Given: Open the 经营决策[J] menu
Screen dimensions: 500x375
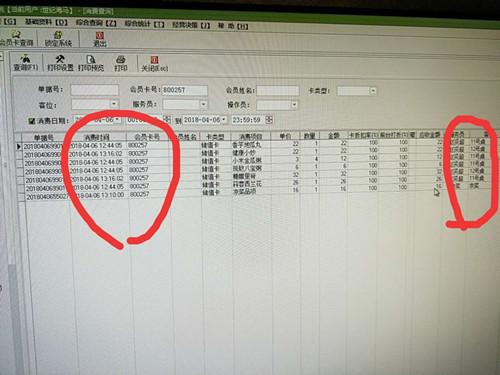Looking at the screenshot, I should click(x=191, y=25).
